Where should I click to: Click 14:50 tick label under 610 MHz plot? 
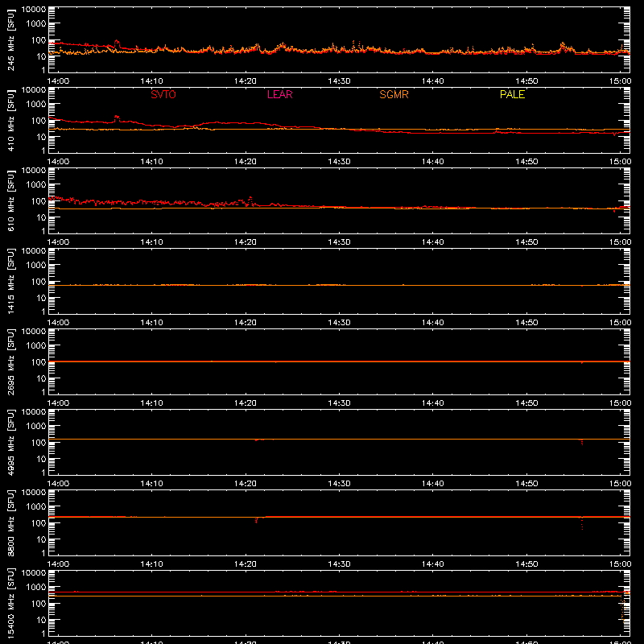point(527,242)
